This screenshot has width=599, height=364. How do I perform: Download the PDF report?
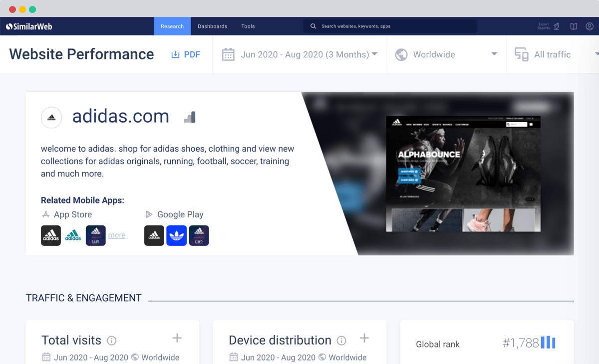[x=186, y=54]
